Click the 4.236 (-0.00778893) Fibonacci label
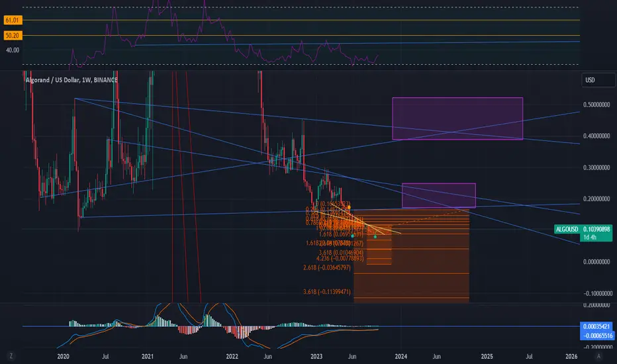This screenshot has width=617, height=364. 340,258
